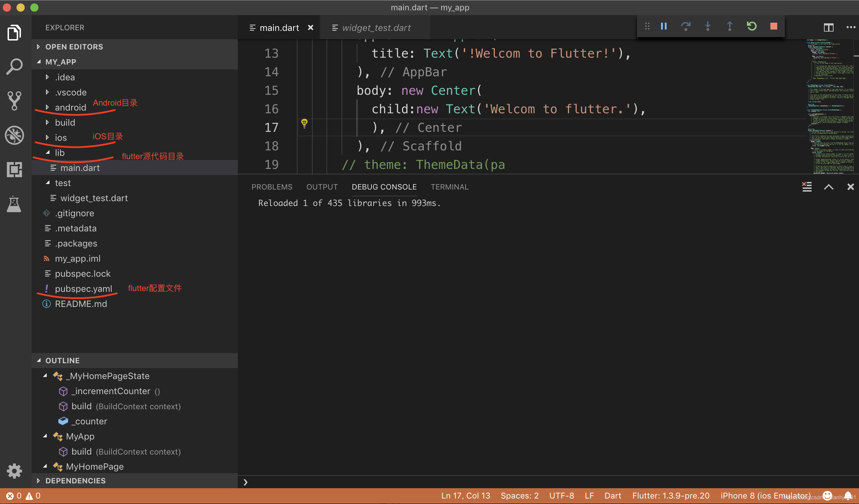
Task: Open notifications bell in status bar
Action: click(848, 496)
